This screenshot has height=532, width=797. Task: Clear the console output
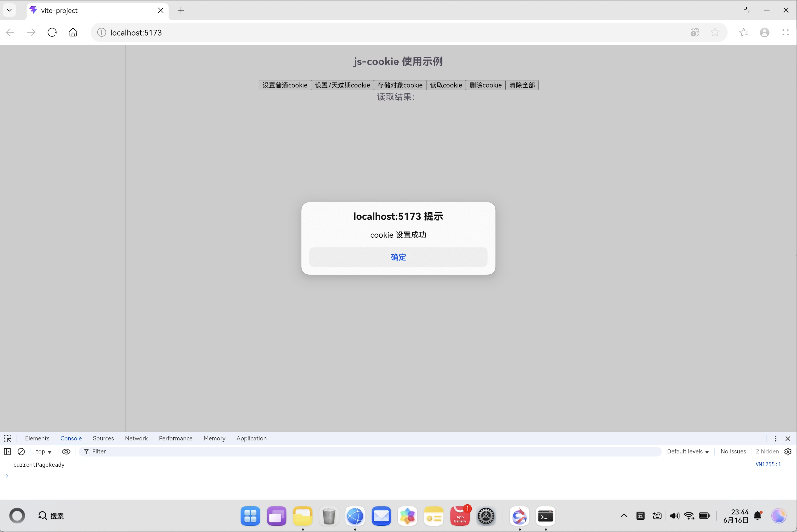(21, 451)
